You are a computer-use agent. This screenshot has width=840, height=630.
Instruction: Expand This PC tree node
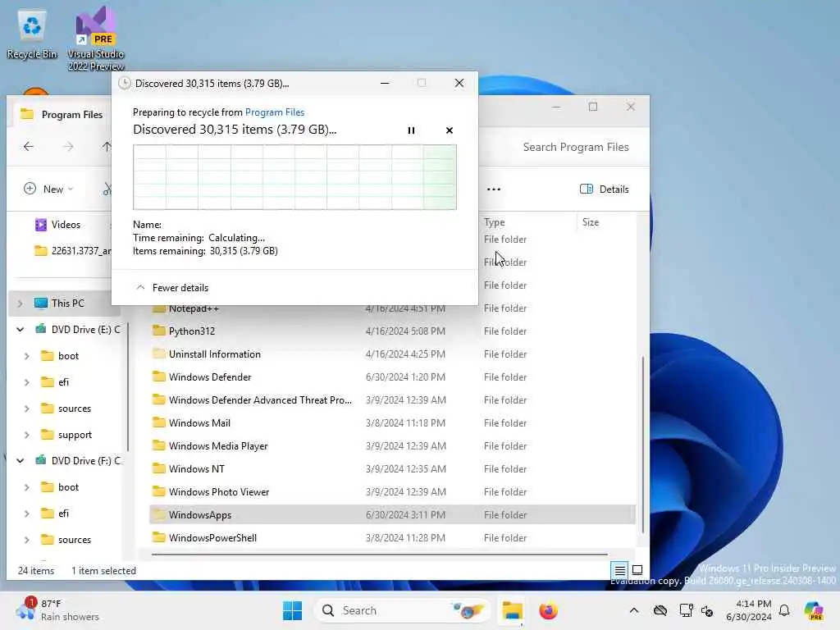20,304
